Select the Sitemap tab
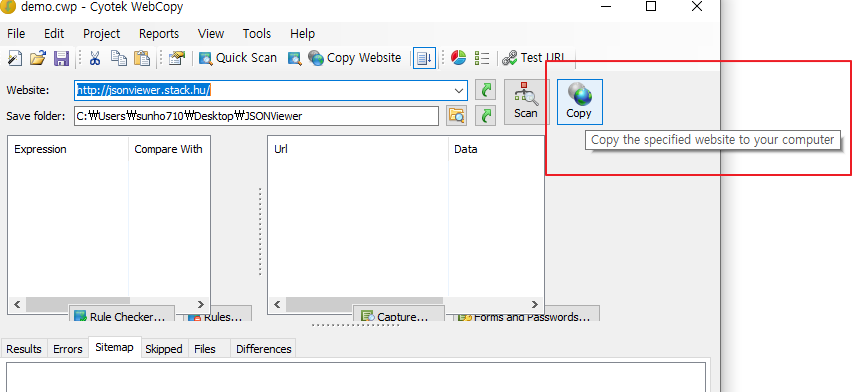865x392 pixels. (114, 347)
